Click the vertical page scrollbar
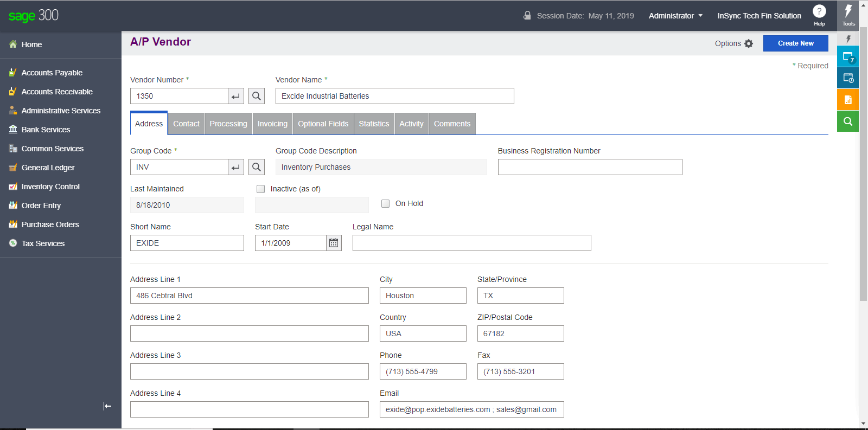Viewport: 868px width, 430px height. (863, 163)
